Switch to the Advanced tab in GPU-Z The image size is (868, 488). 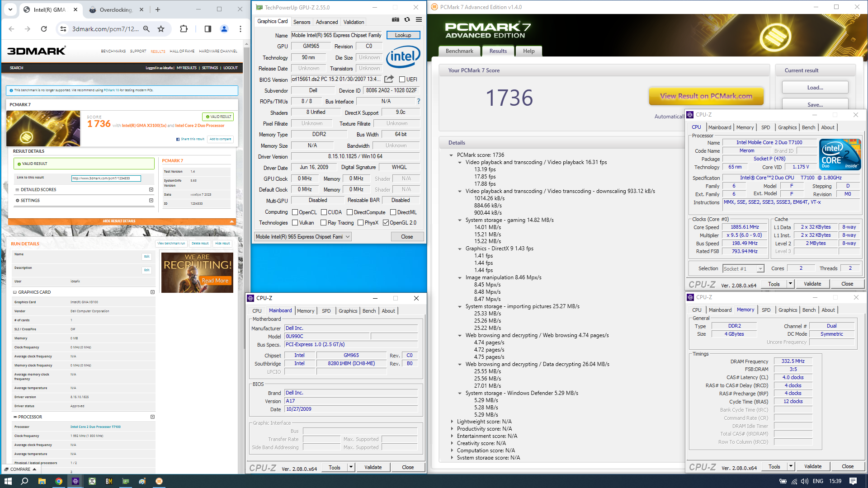point(327,22)
